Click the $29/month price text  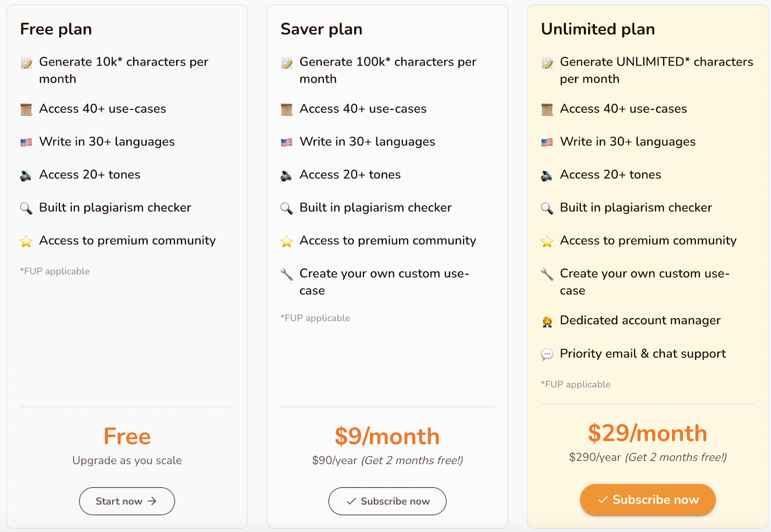tap(647, 433)
